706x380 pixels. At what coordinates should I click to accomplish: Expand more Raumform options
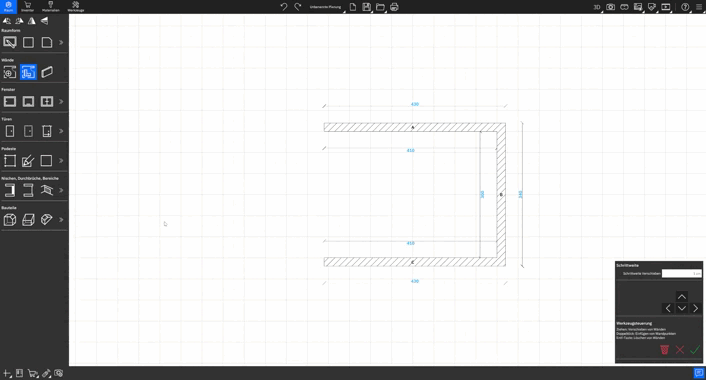tap(61, 42)
